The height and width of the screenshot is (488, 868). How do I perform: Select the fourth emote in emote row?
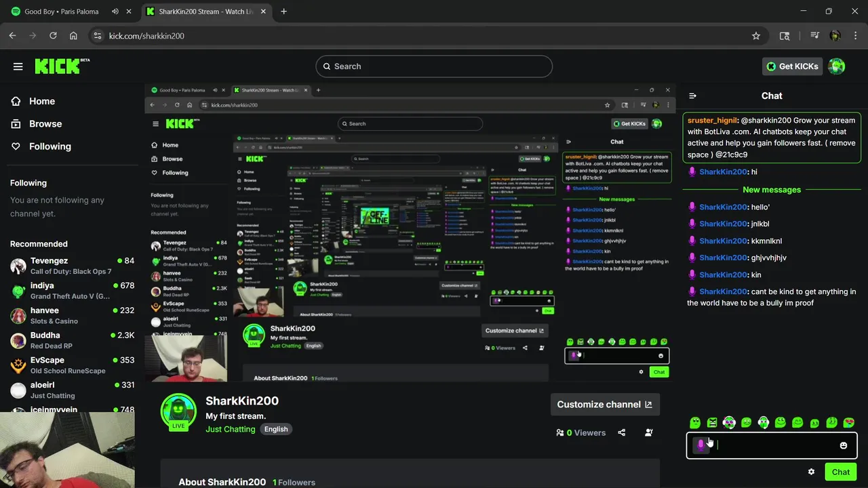click(x=747, y=423)
